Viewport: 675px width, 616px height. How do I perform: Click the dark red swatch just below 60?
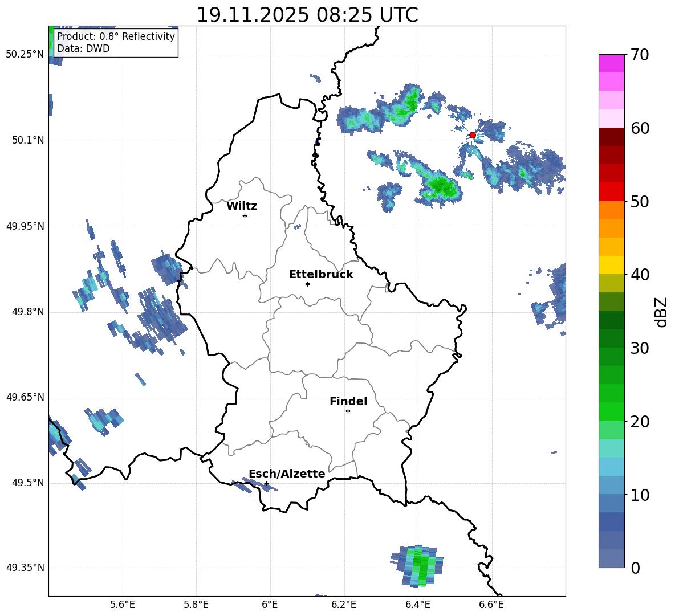[611, 137]
